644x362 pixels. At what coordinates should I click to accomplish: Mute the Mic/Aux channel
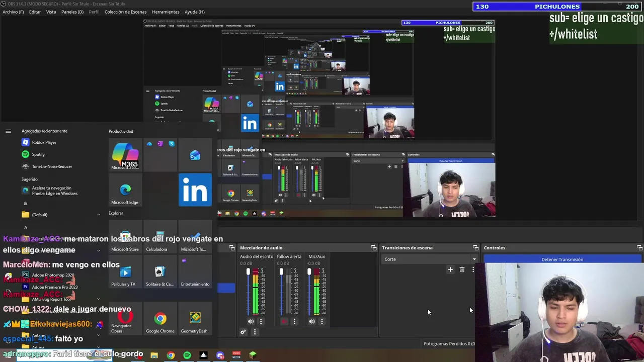312,321
